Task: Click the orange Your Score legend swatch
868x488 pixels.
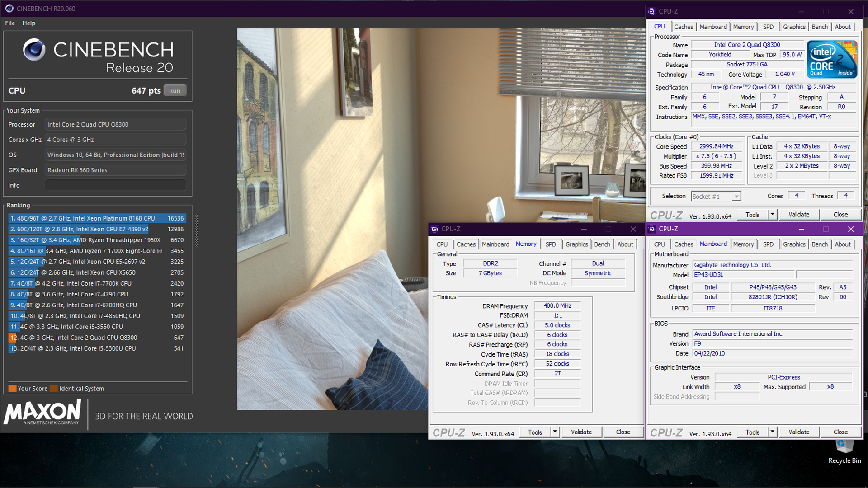Action: [x=12, y=388]
